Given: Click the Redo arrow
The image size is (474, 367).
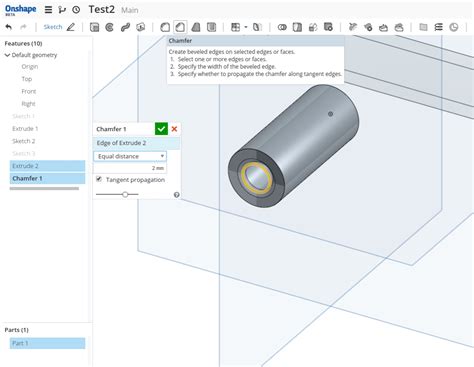Looking at the screenshot, I should [23, 27].
